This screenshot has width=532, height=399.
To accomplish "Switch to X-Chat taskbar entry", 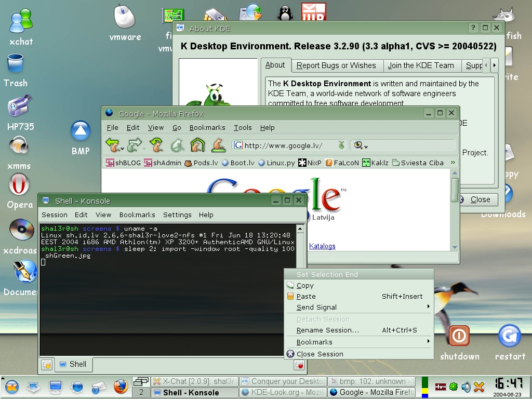I will click(x=195, y=381).
